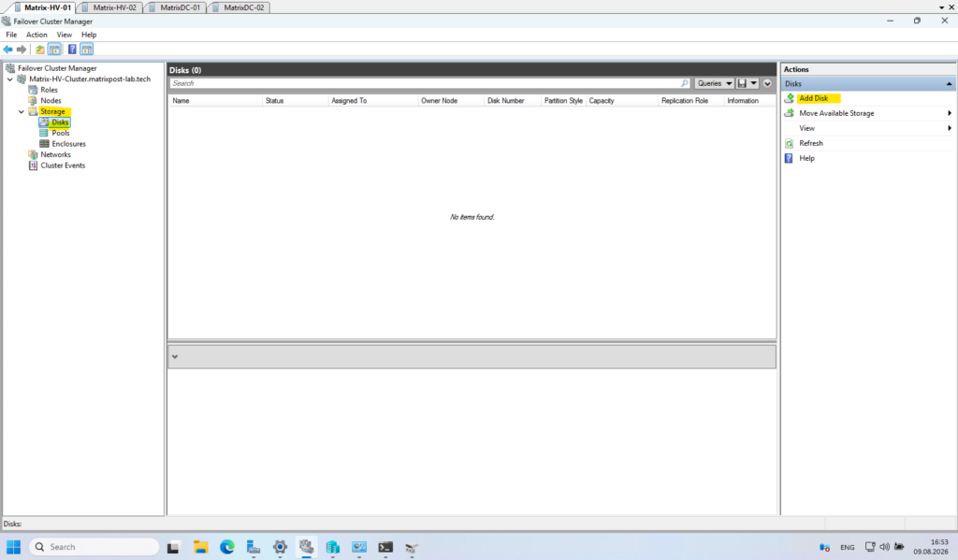Open Task View on the taskbar
Screen dimensions: 958x560
[x=173, y=547]
